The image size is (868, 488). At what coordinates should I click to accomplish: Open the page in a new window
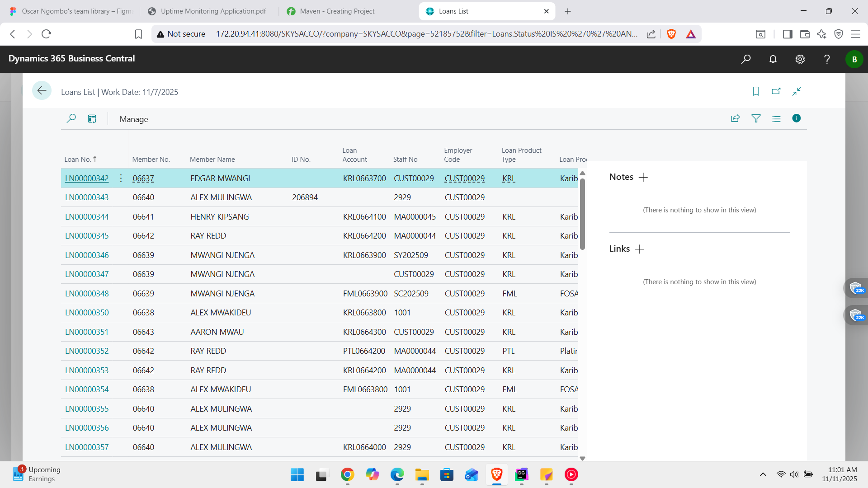point(776,91)
